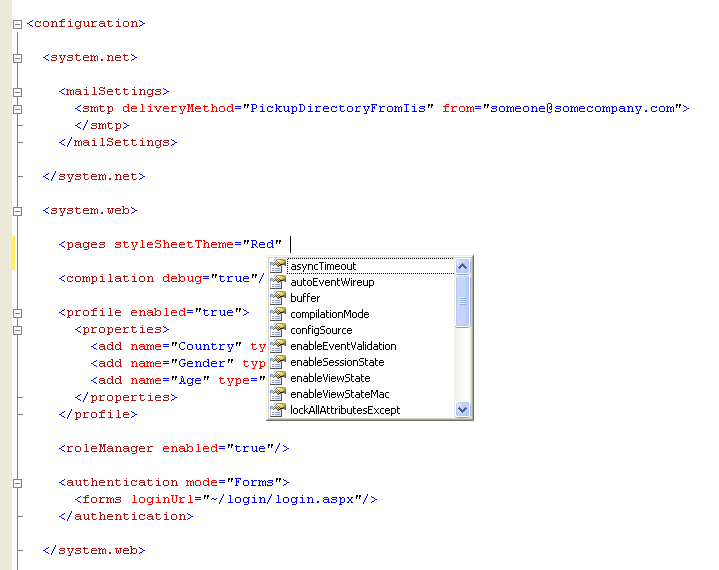This screenshot has width=719, height=570.
Task: Click the property icon beside asyncTimeout
Action: [x=277, y=266]
